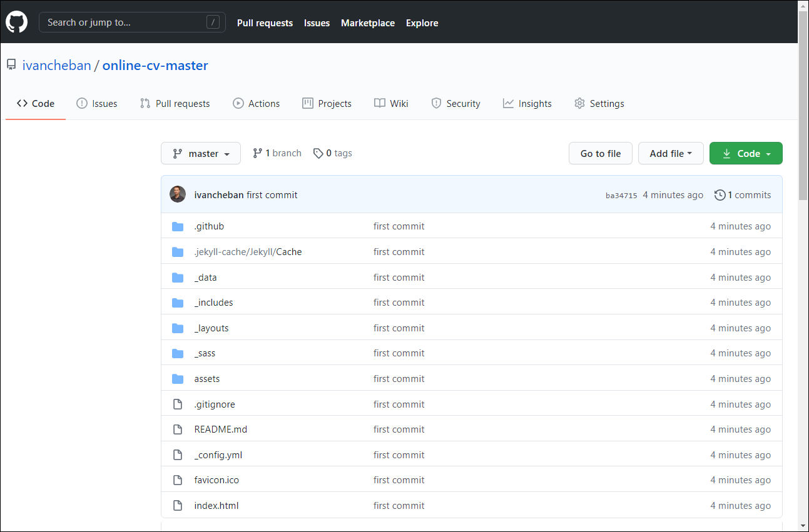Open the Issues repository tab
Image resolution: width=809 pixels, height=532 pixels.
coord(97,104)
